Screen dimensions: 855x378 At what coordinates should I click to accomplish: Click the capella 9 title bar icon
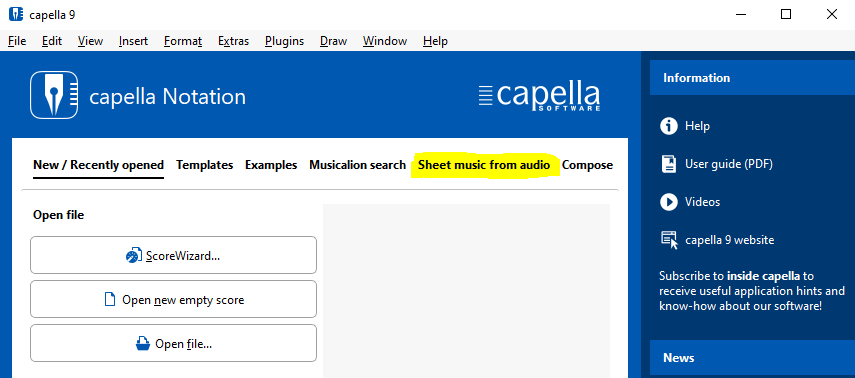pos(16,14)
